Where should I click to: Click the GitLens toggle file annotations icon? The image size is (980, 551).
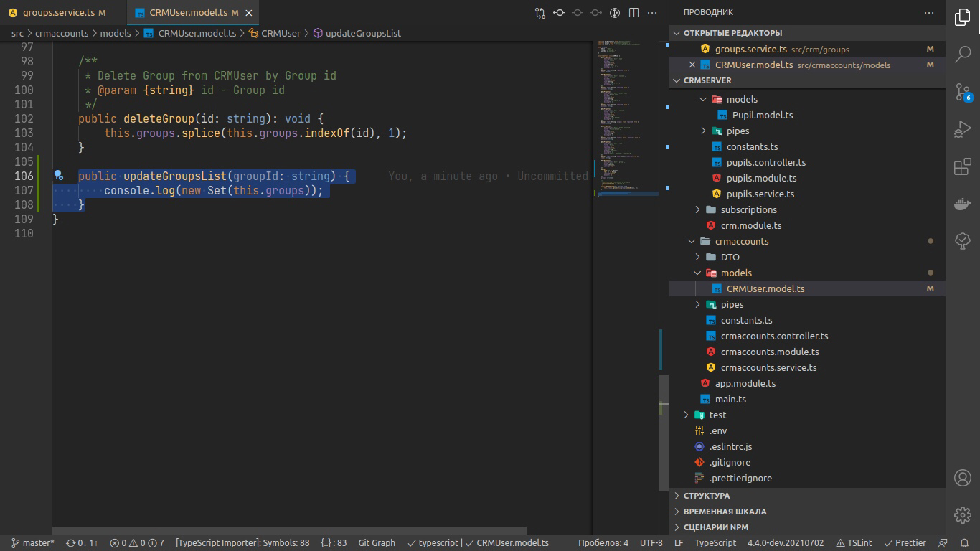tap(615, 12)
